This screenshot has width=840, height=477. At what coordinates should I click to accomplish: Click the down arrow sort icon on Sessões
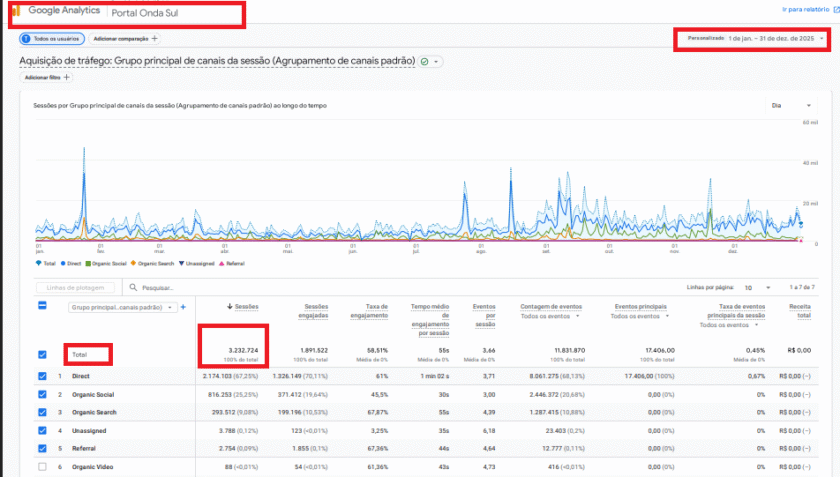coord(229,307)
